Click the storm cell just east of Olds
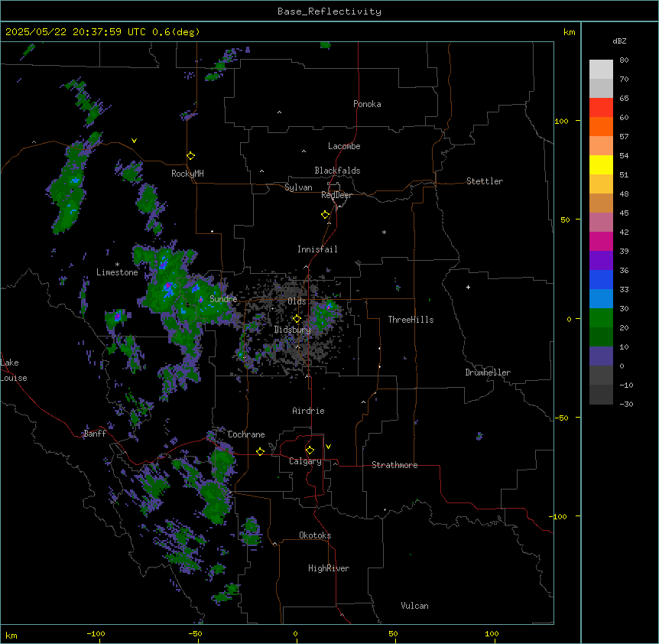Image resolution: width=659 pixels, height=644 pixels. tap(325, 314)
